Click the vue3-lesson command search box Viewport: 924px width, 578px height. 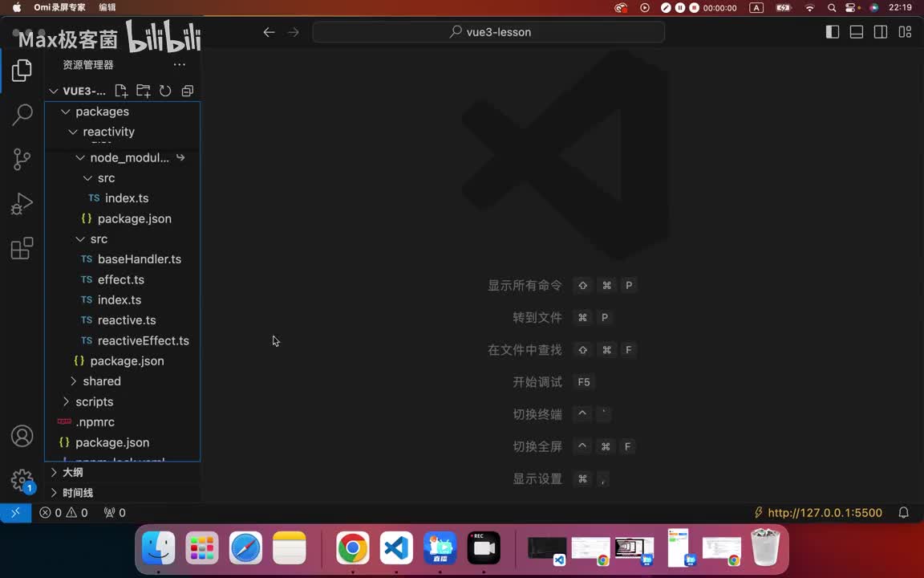(x=488, y=32)
